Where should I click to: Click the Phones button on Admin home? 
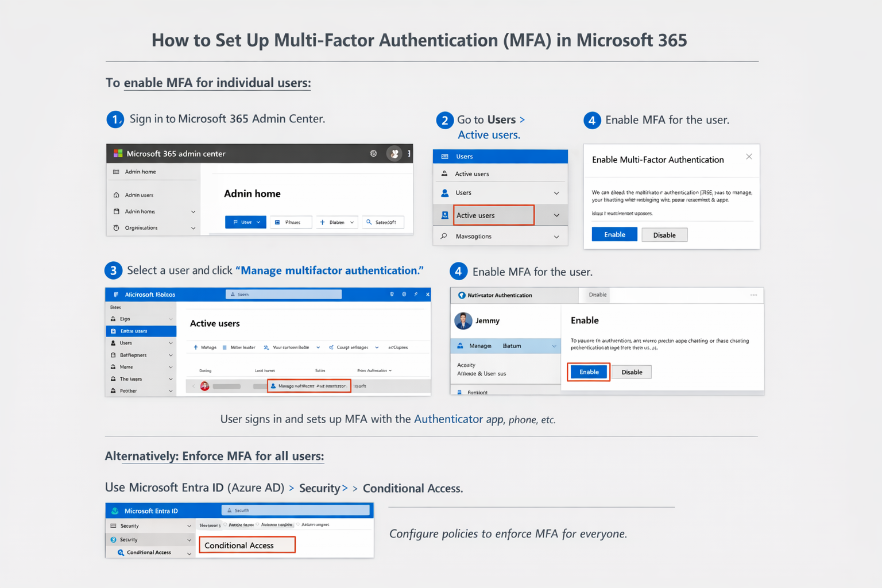[x=291, y=222]
